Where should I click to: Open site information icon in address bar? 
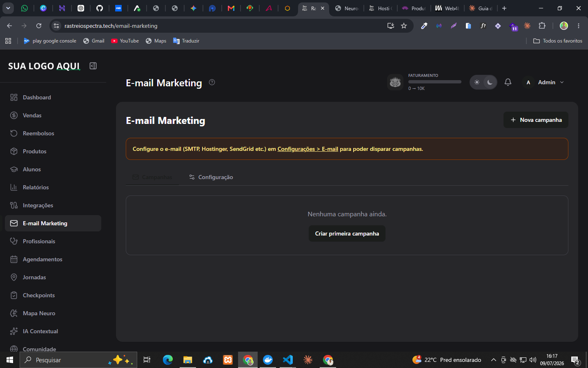(x=56, y=26)
